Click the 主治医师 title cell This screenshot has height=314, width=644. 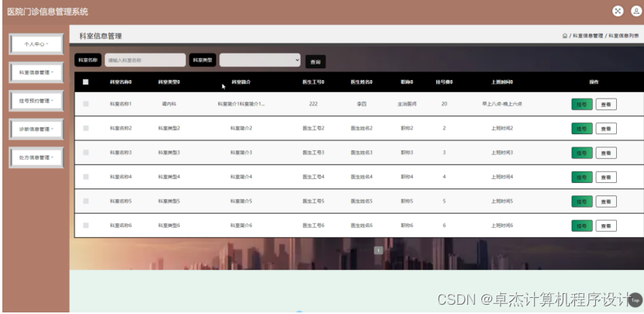tap(407, 104)
